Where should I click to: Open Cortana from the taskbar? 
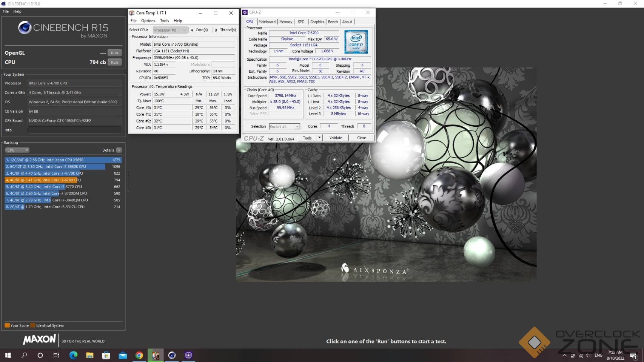click(40, 355)
